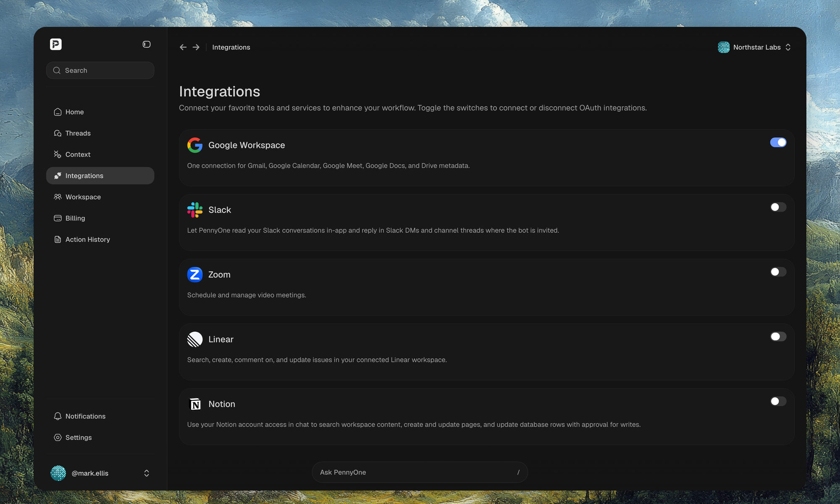
Task: Select Integrations in the sidebar
Action: (x=100, y=176)
